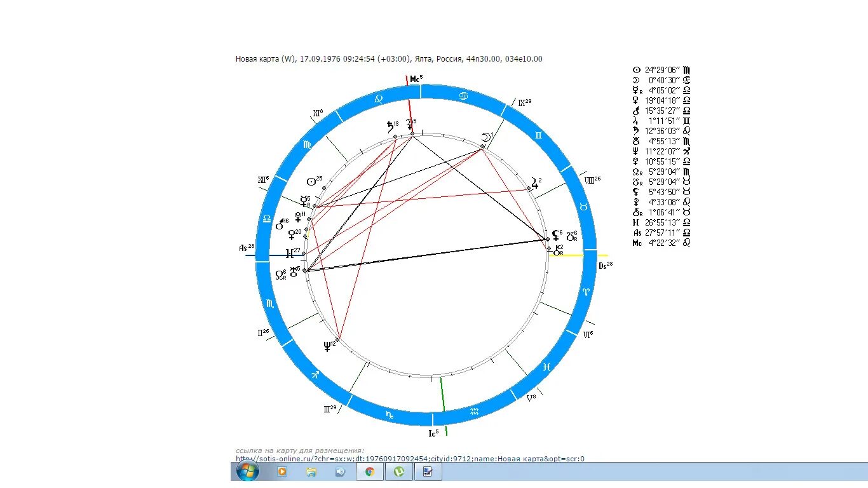Select Mc row 4°22'32" in table

(661, 243)
